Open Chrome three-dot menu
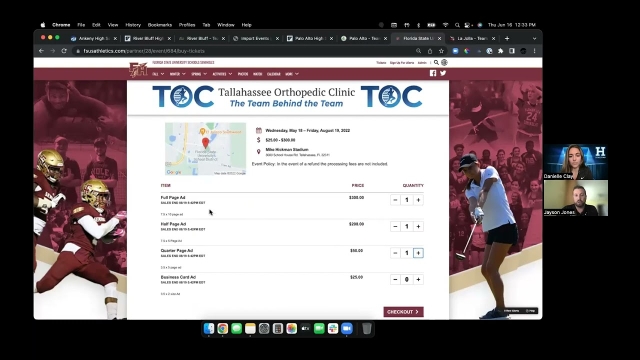Viewport: 640px width, 360px height. tap(534, 51)
